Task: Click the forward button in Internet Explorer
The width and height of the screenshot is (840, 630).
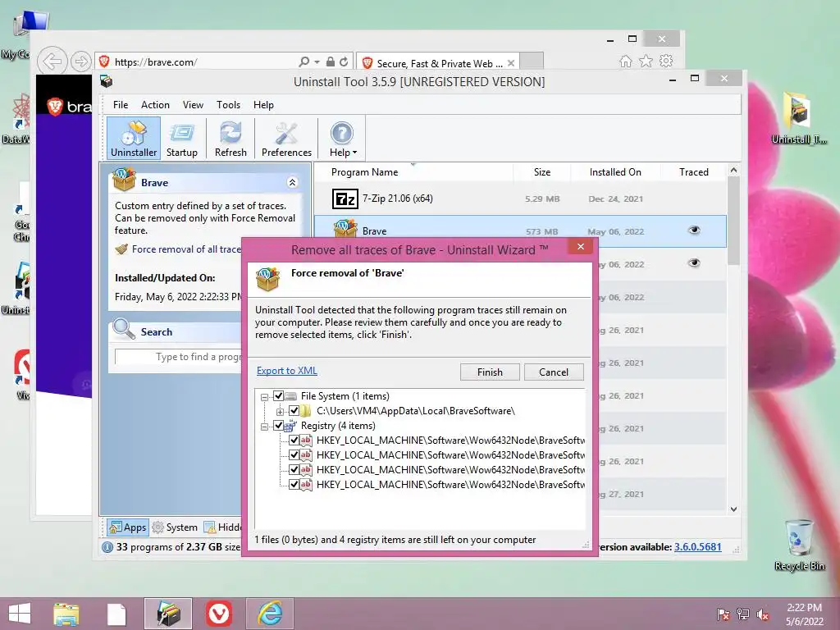Action: click(x=81, y=62)
